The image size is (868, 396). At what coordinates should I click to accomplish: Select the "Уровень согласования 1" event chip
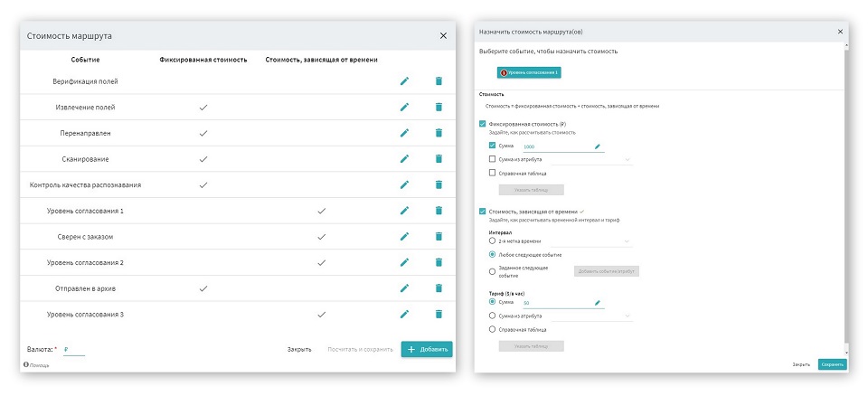[529, 72]
